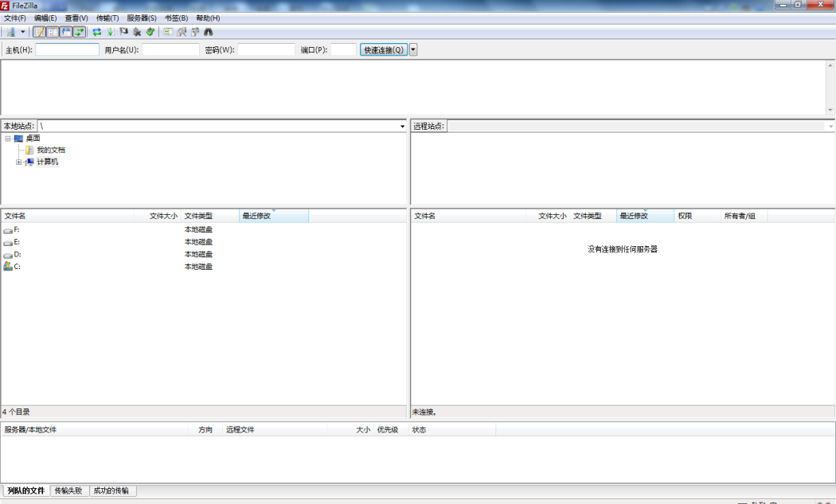
Task: Click the 密码(W) password field
Action: [266, 49]
